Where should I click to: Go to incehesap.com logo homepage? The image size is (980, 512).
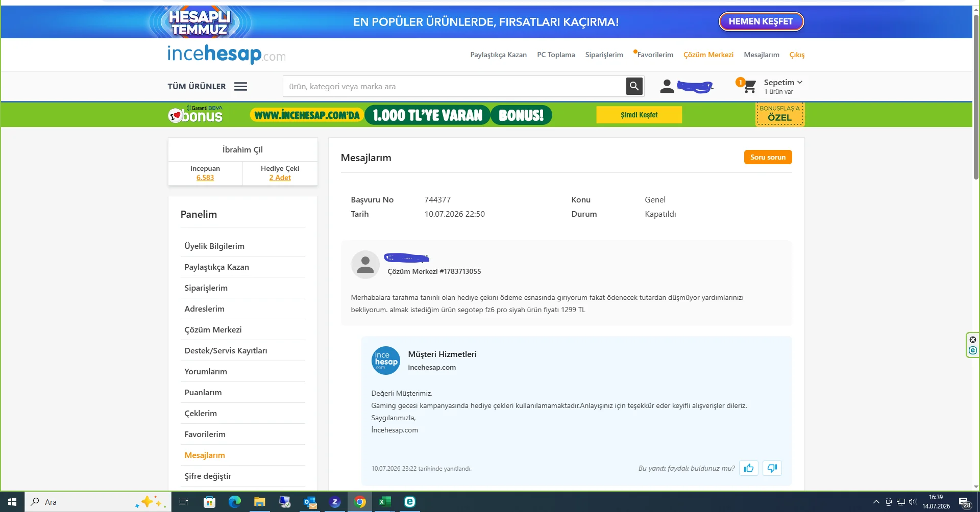pos(227,54)
